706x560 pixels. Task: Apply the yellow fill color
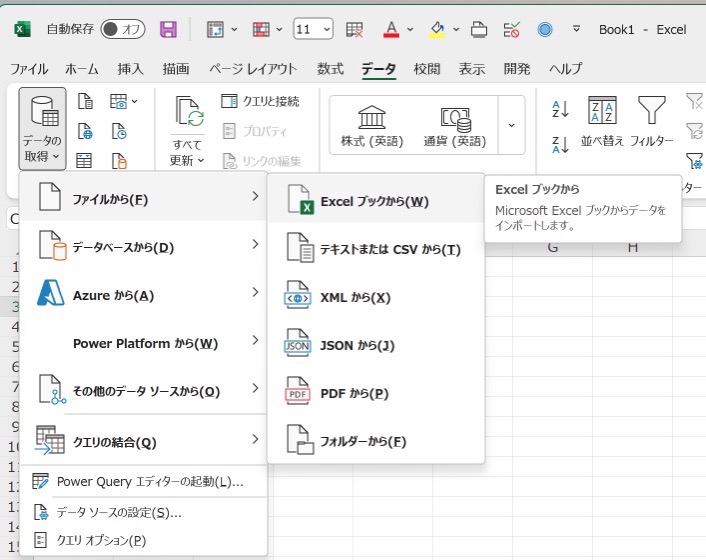(x=437, y=30)
